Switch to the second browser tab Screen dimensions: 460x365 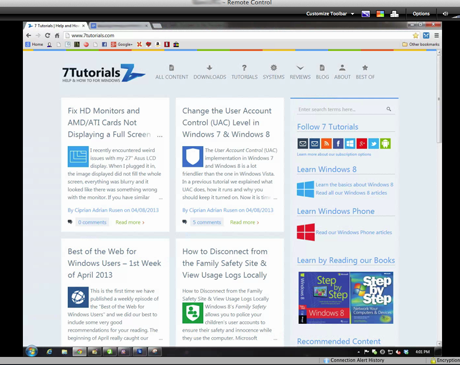click(119, 26)
